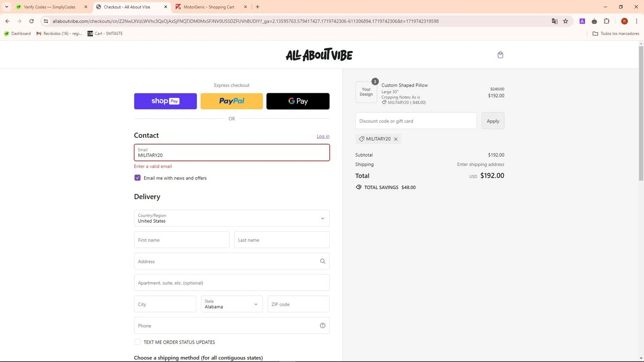
Task: Open the shopping bag cart icon
Action: [x=500, y=55]
